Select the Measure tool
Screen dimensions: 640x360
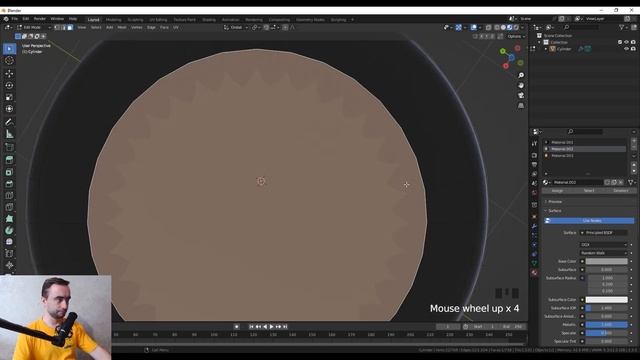(x=9, y=134)
